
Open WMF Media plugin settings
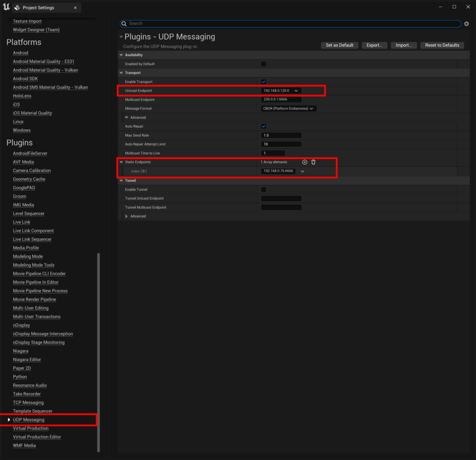24,446
